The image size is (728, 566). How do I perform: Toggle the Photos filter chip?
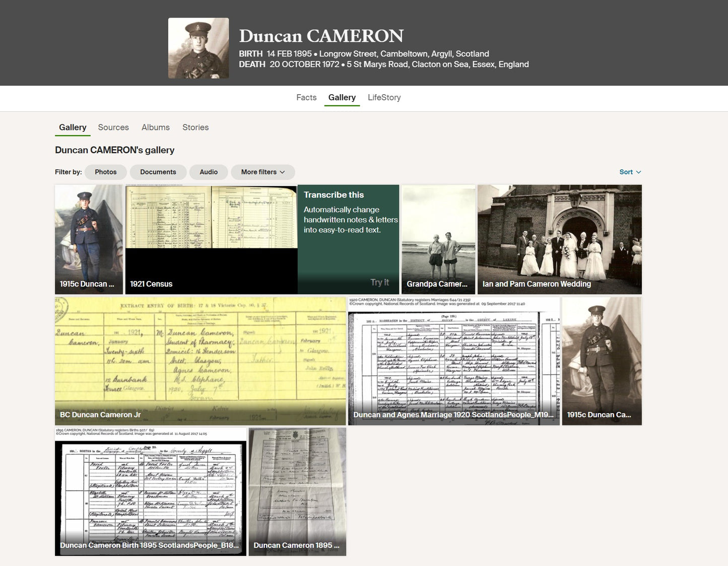coord(106,172)
